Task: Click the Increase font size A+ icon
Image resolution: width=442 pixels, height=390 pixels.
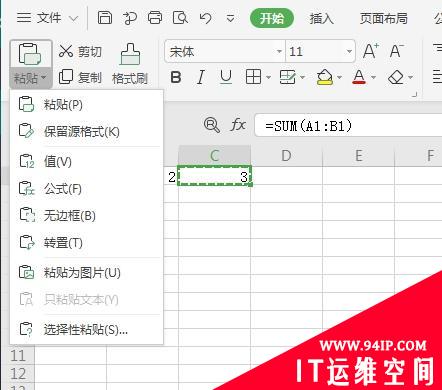Action: (x=371, y=51)
